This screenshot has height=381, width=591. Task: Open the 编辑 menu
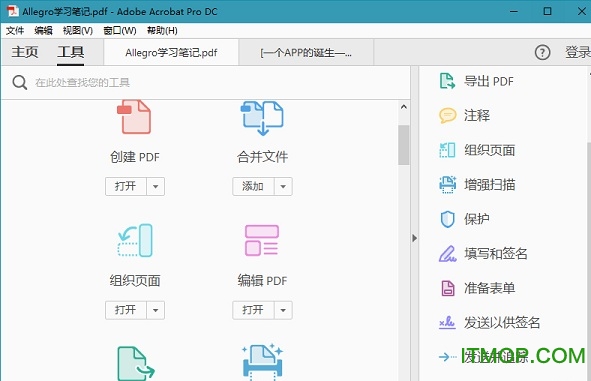43,31
